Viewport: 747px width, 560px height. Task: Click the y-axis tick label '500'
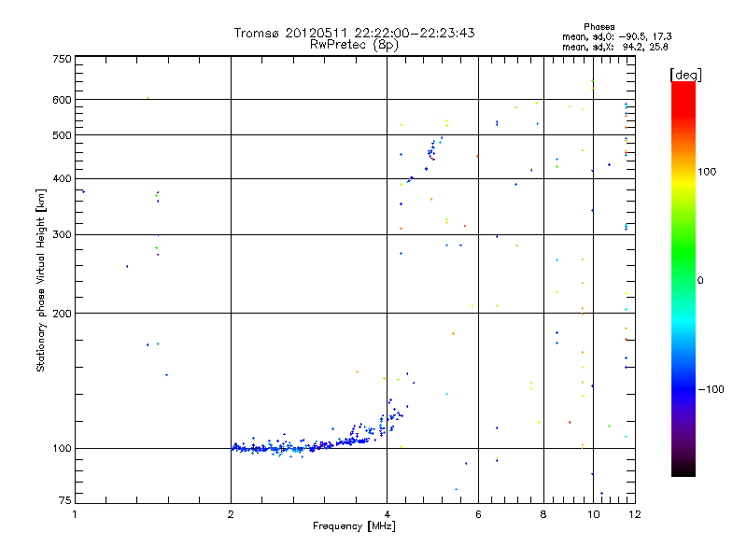click(62, 135)
